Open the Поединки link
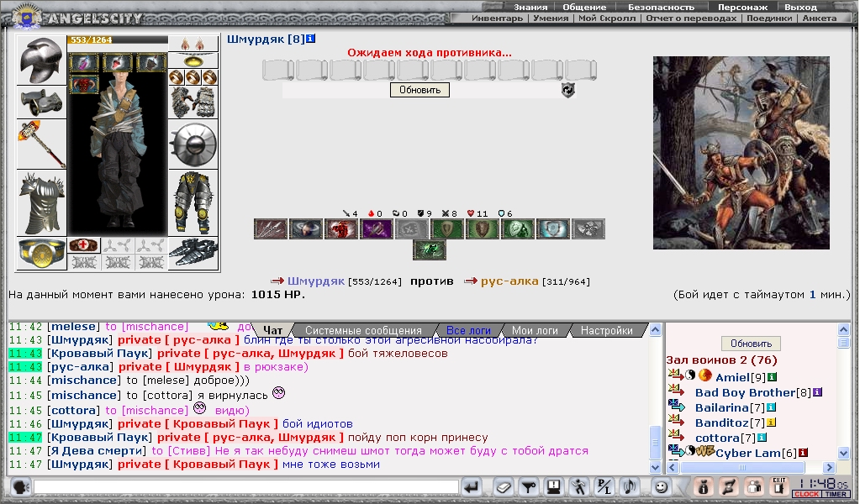The height and width of the screenshot is (504, 860). coord(769,18)
